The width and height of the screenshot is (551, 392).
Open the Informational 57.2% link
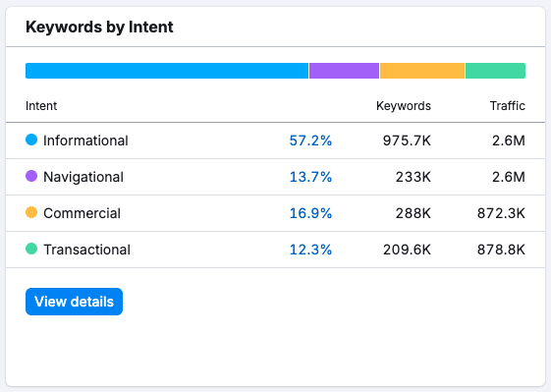(310, 140)
